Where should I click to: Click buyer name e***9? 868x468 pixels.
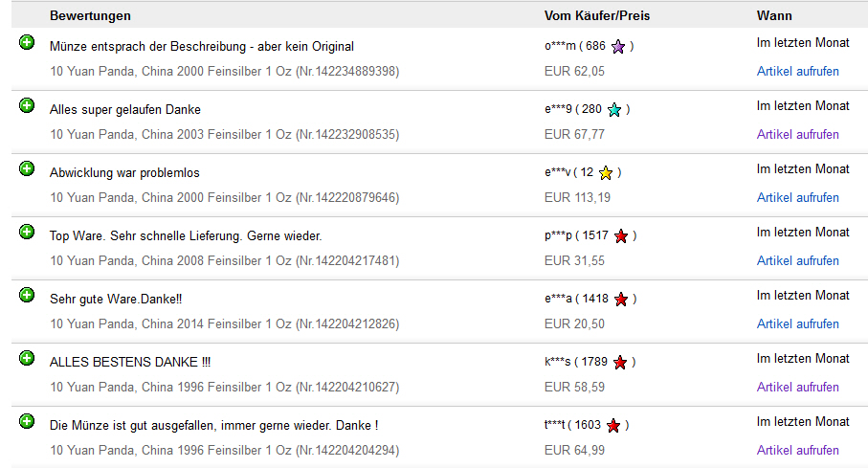click(560, 110)
